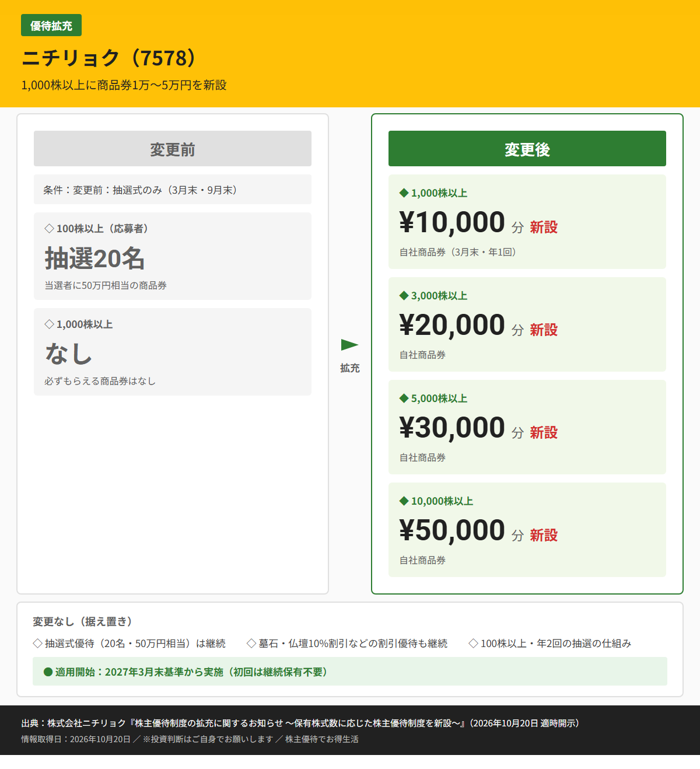
Task: Click 新設 tag next to ¥50,000
Action: (x=544, y=535)
